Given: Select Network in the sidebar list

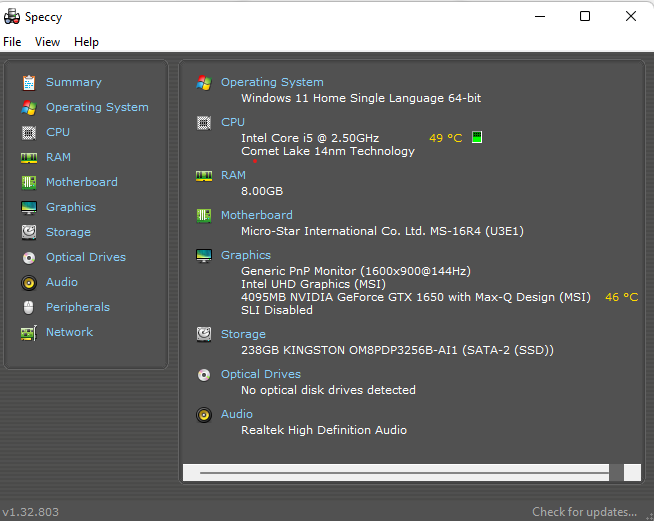Looking at the screenshot, I should [69, 332].
